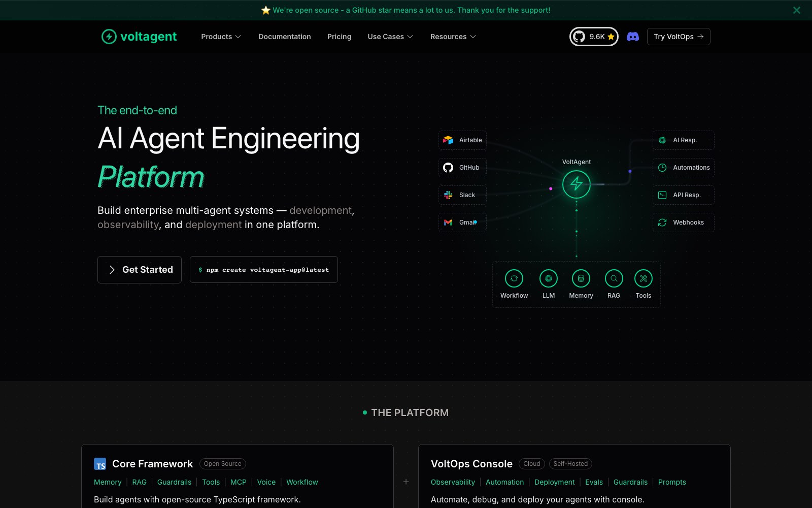
Task: Click the Cloud badge
Action: 532,464
